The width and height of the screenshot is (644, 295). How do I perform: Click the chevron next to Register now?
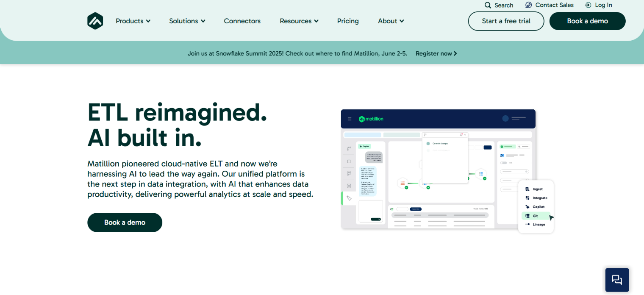tap(455, 53)
